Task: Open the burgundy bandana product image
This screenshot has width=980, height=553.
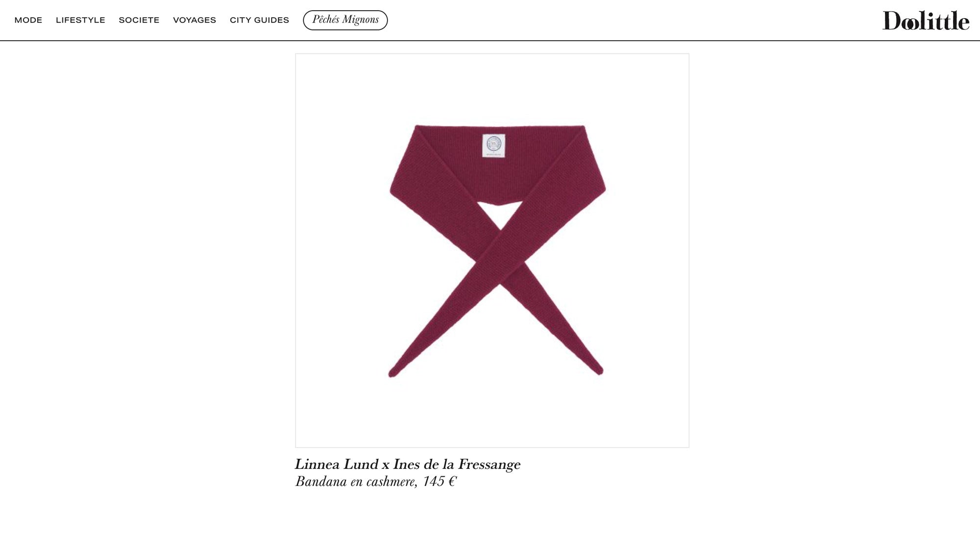Action: click(x=492, y=250)
